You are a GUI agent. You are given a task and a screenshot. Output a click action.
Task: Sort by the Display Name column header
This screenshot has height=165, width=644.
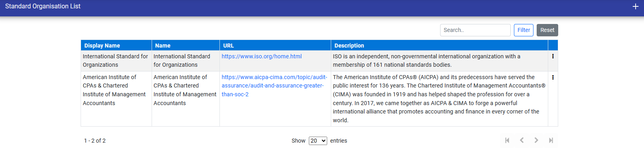[x=102, y=46]
